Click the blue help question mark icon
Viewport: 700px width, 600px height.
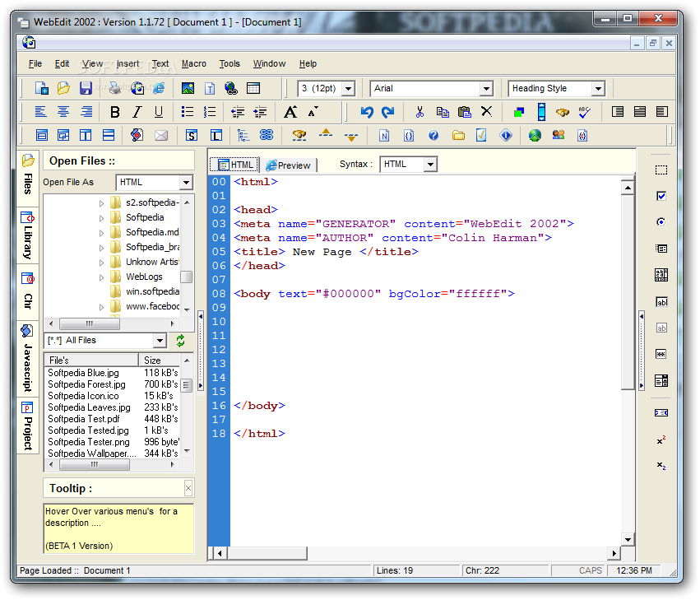click(x=433, y=135)
